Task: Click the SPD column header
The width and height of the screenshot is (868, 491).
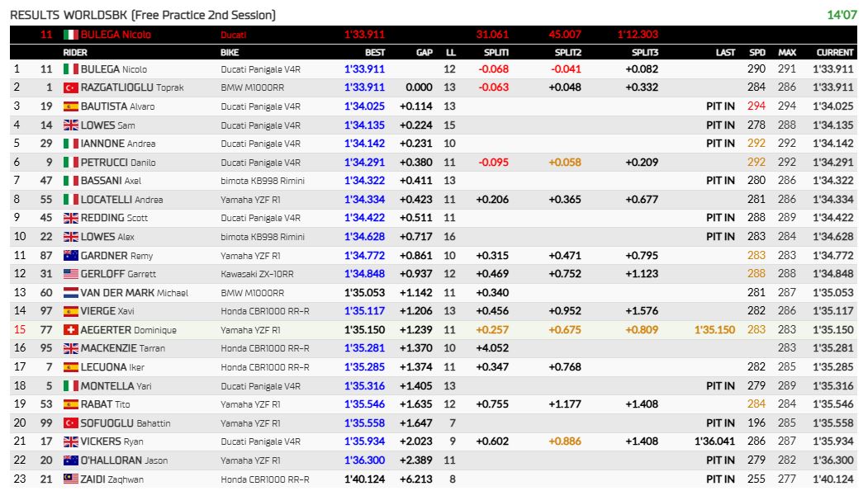Action: point(757,53)
